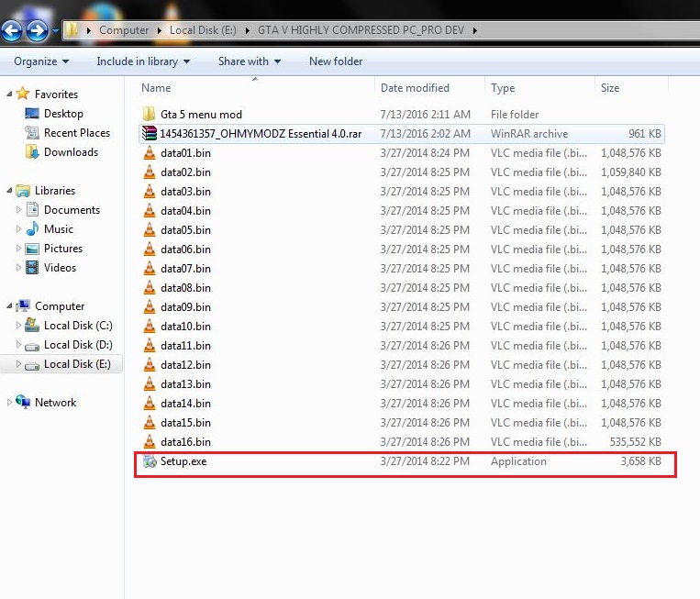Open the arrow after Computer breadcrumb

click(x=160, y=30)
